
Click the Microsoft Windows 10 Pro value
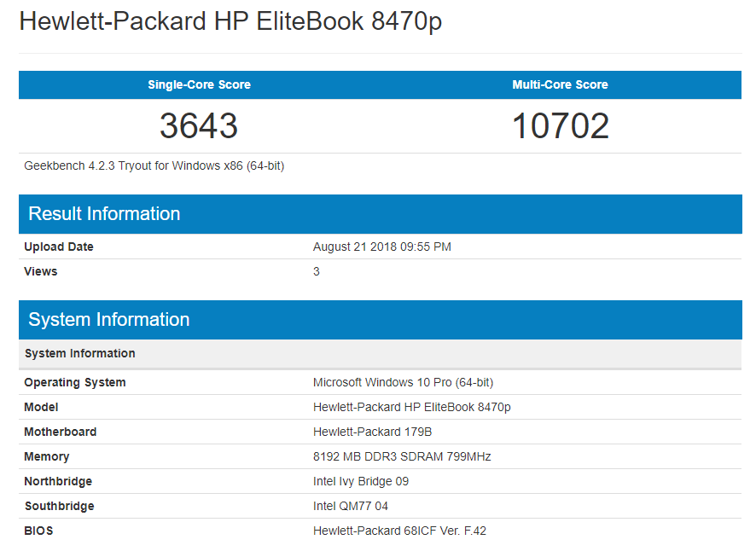(x=403, y=382)
